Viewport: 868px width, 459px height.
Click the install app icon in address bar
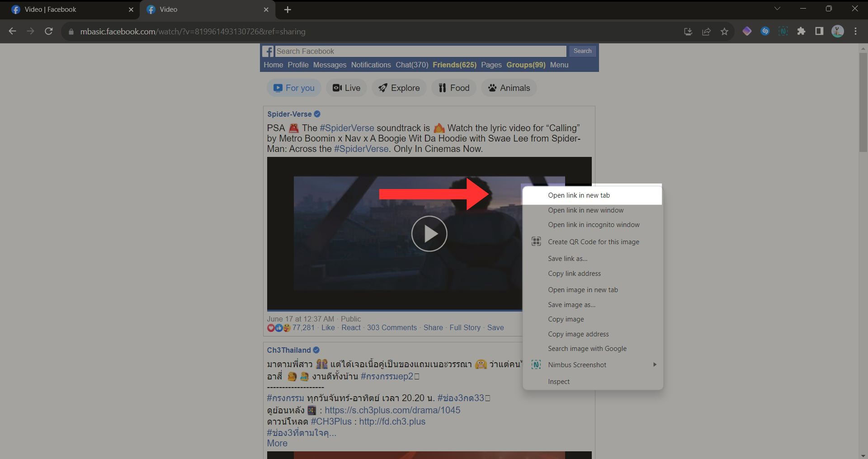point(688,31)
